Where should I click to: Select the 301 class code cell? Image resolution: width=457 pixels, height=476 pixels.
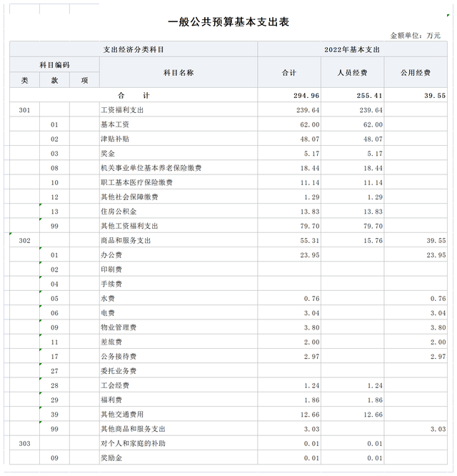[25, 110]
